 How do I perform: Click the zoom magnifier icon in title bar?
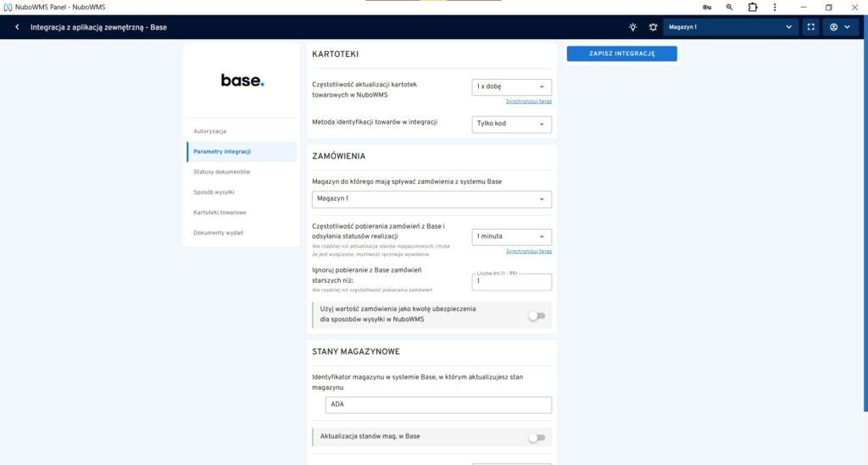(729, 7)
